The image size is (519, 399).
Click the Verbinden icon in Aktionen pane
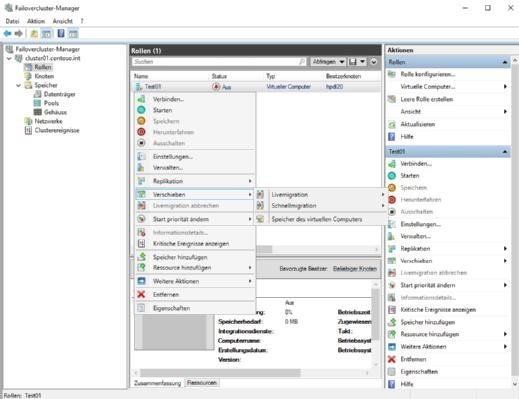pos(392,164)
